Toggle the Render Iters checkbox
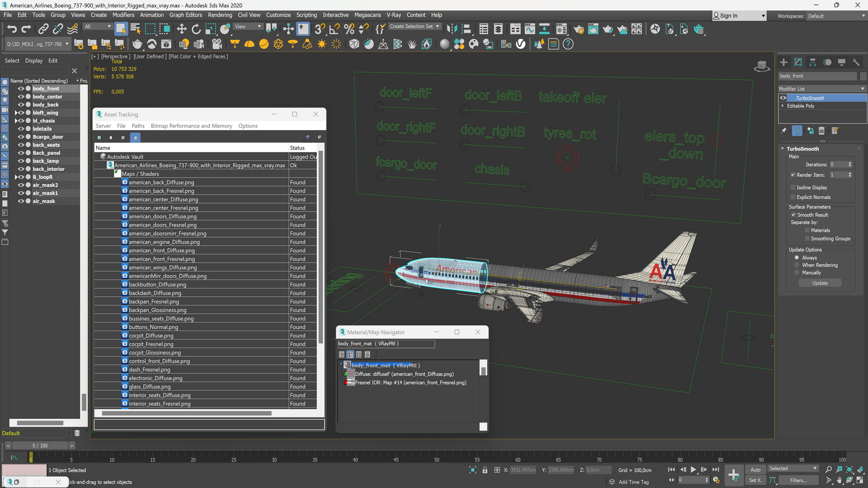This screenshot has height=488, width=868. tap(793, 175)
